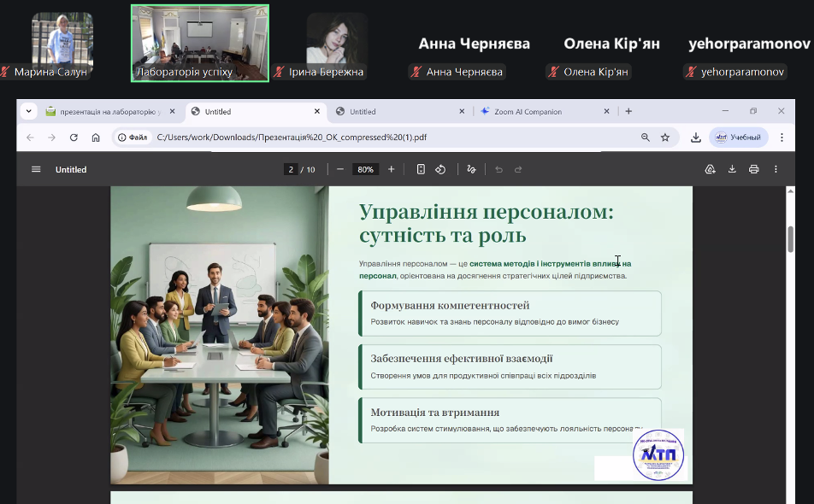The width and height of the screenshot is (814, 504).
Task: Open the PDF sidebar menu (hamburger icon)
Action: pos(36,169)
